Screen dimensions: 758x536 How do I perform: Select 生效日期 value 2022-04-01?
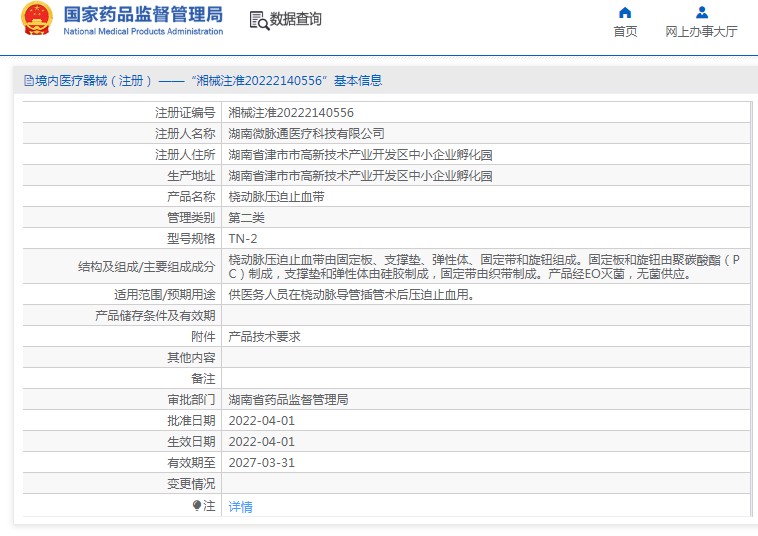pyautogui.click(x=262, y=442)
